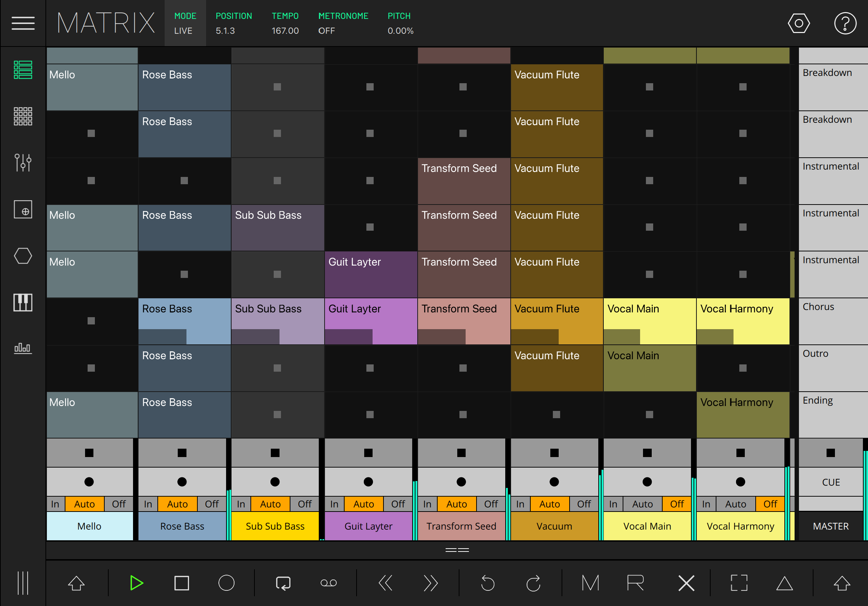
Task: Open the MODE LIVE selector
Action: tap(185, 23)
